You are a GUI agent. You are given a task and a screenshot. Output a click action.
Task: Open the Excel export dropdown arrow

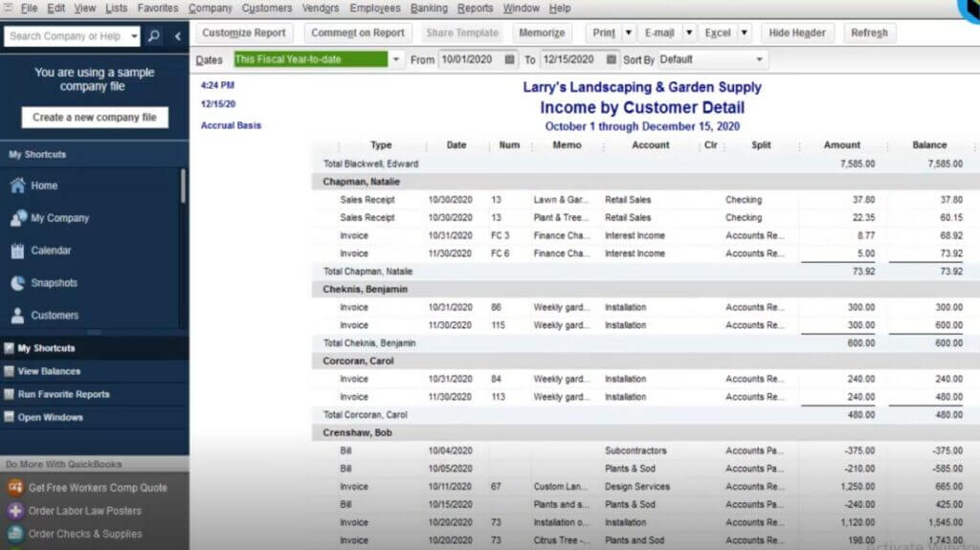(744, 33)
